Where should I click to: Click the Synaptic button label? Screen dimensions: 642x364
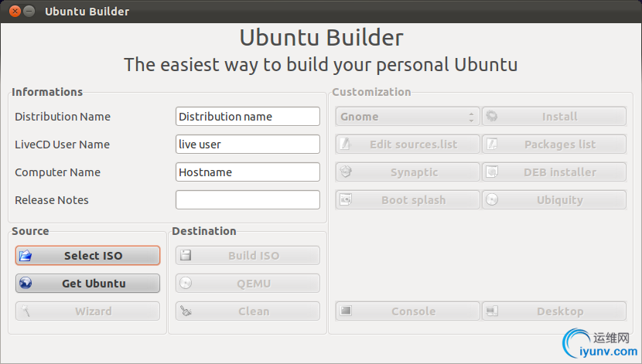point(414,172)
